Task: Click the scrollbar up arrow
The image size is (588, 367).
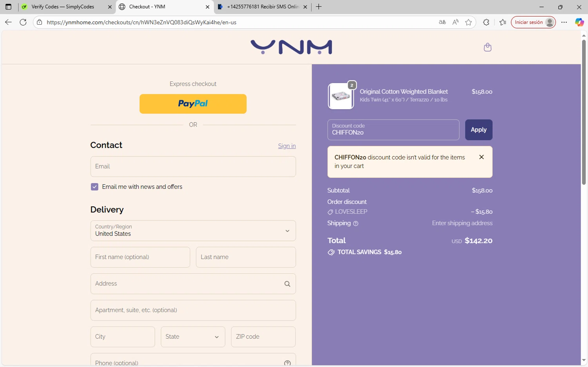Action: pos(584,35)
